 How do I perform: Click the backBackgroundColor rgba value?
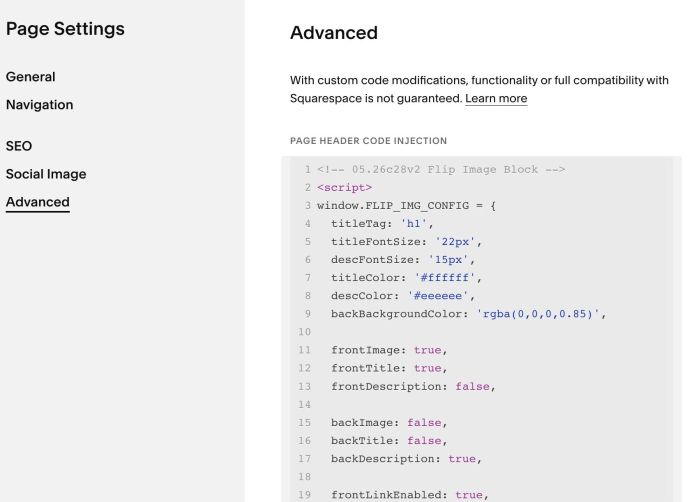pyautogui.click(x=538, y=314)
